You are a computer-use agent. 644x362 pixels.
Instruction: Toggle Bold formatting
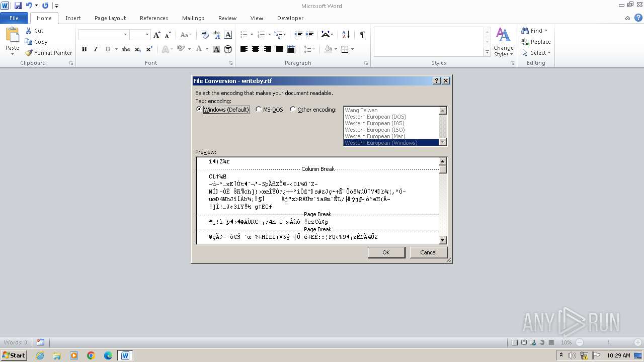click(x=84, y=49)
